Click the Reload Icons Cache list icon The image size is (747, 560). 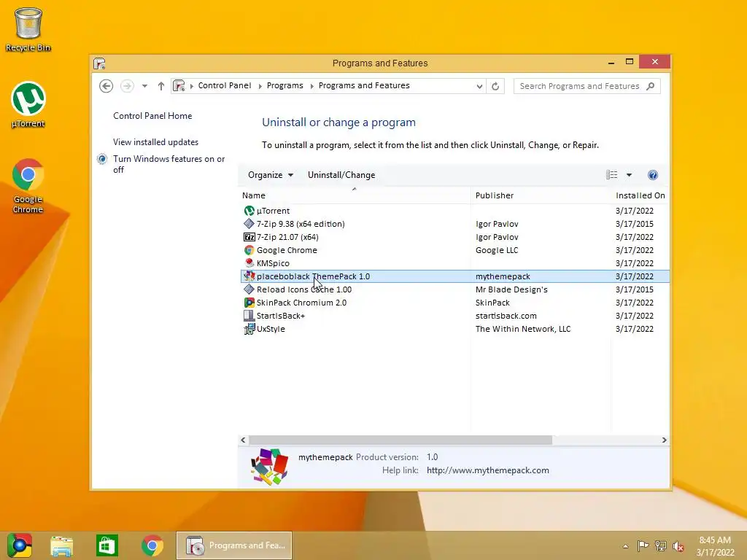tap(249, 289)
